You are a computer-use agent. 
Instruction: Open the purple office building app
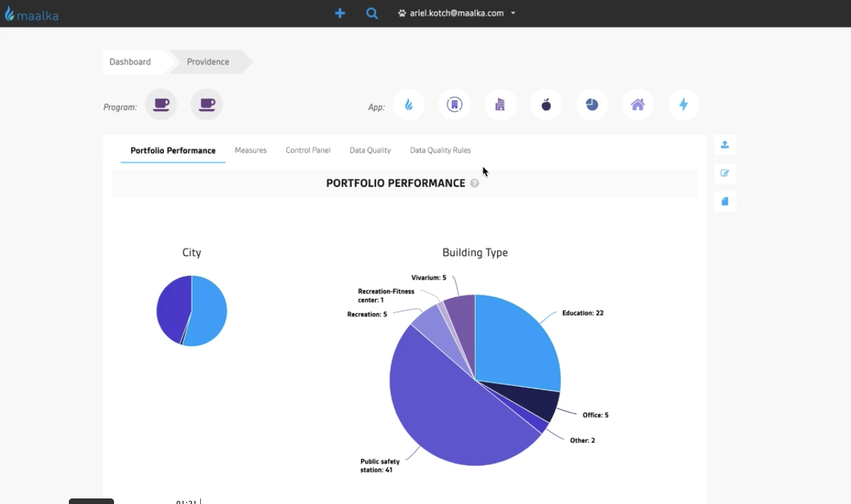(x=500, y=105)
